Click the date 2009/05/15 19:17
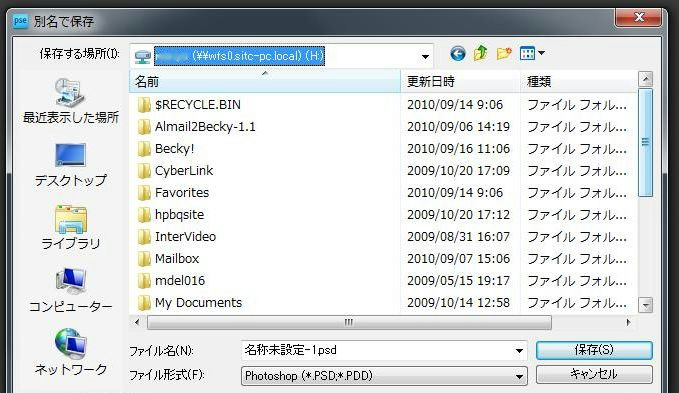Viewport: 679px width, 393px height. (458, 281)
